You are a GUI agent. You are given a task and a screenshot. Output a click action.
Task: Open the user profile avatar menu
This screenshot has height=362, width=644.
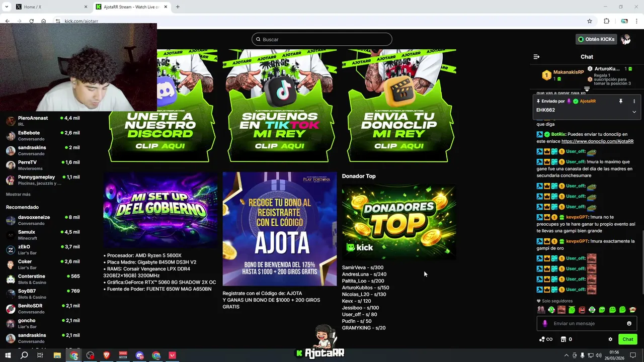626,39
